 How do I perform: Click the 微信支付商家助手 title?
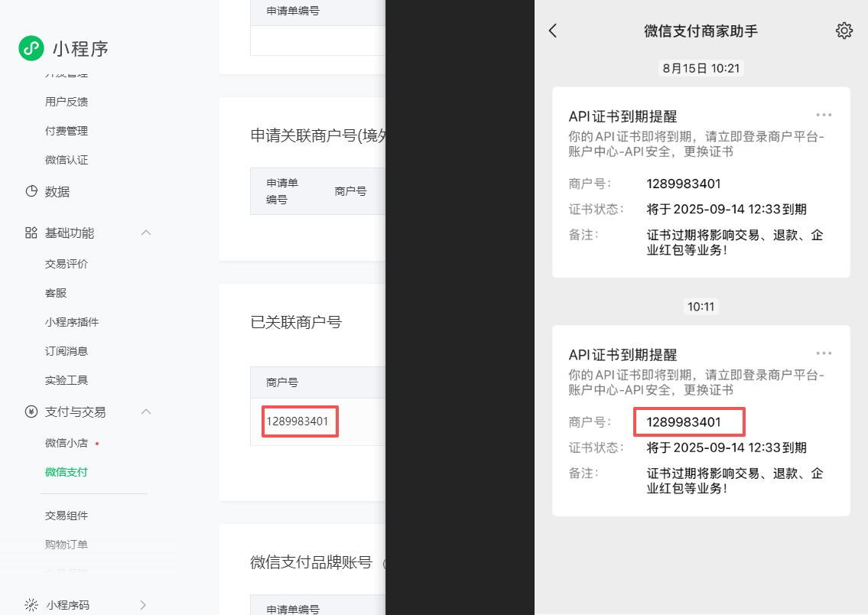701,31
